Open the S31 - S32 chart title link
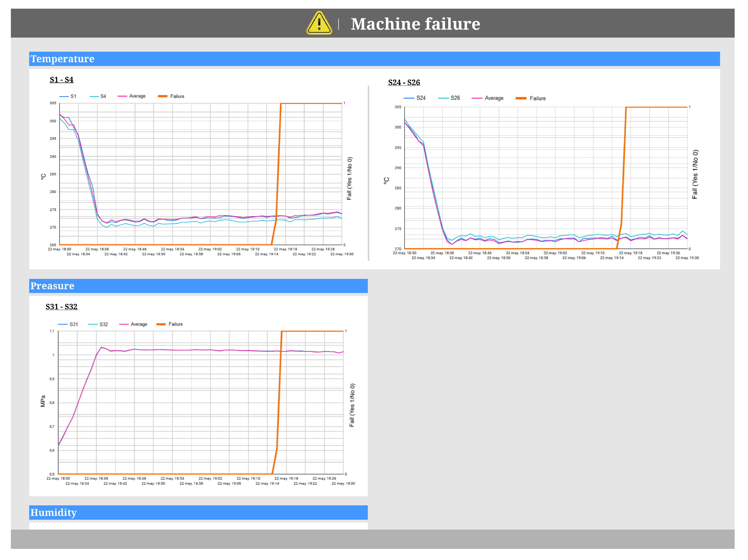 point(62,307)
